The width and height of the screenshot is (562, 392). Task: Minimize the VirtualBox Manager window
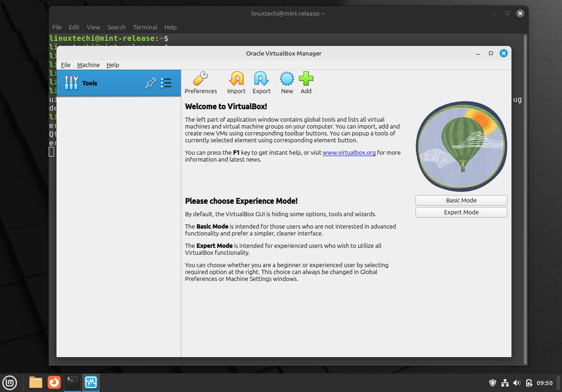pos(478,53)
